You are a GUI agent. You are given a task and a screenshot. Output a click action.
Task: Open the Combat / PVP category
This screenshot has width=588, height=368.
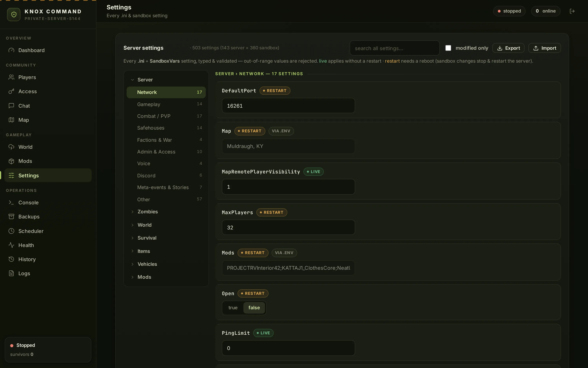pos(166,116)
